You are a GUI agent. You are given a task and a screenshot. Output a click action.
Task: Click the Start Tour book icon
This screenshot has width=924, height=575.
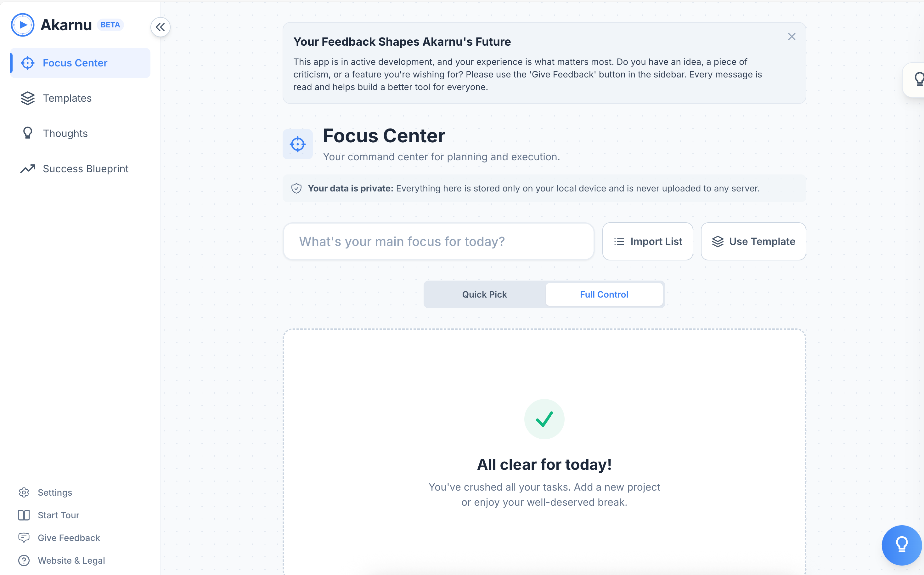pos(24,515)
